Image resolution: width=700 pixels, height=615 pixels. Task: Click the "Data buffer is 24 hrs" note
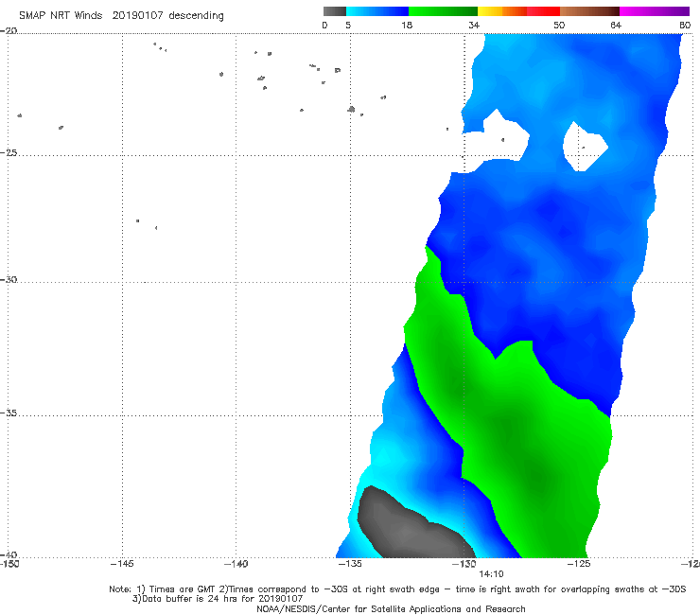[218, 599]
